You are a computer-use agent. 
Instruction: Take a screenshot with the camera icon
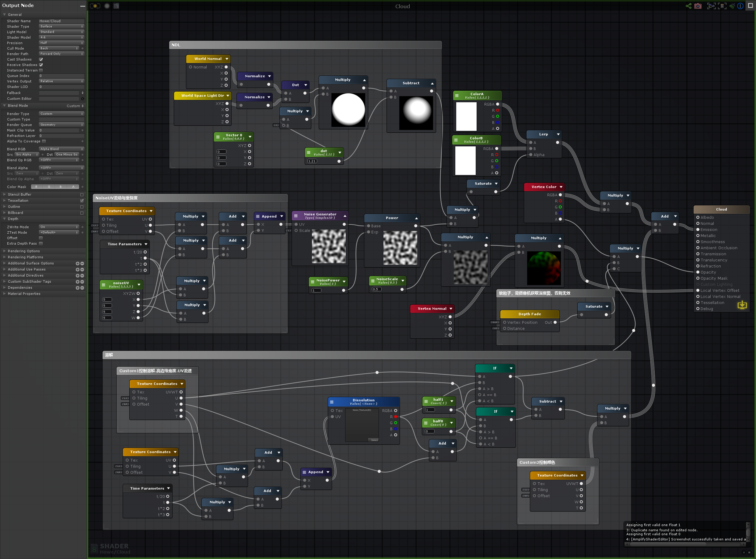[x=698, y=6]
